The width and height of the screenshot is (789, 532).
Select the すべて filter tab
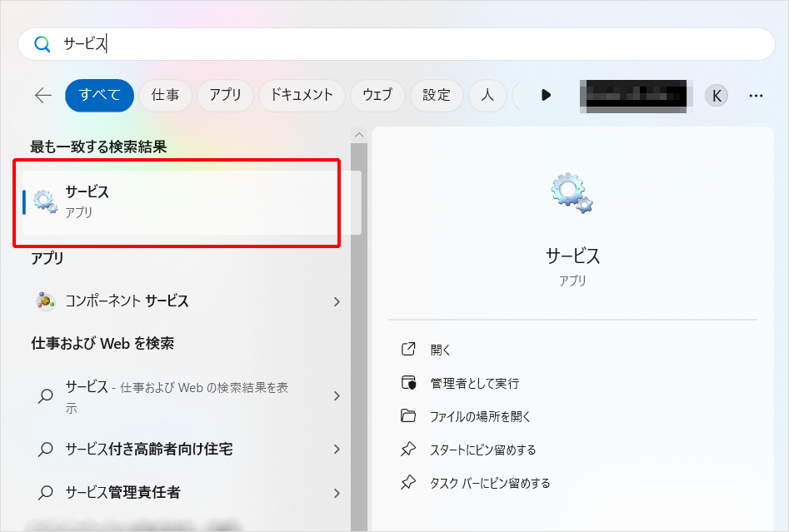tap(99, 95)
